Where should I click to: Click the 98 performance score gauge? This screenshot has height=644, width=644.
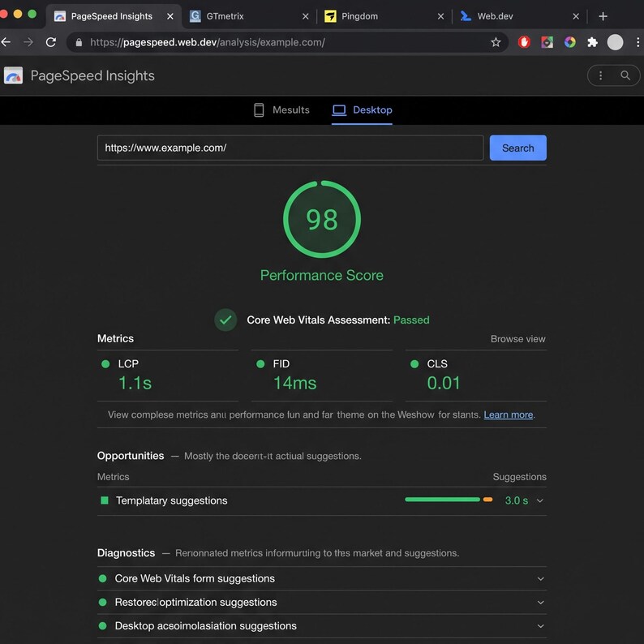click(x=322, y=219)
